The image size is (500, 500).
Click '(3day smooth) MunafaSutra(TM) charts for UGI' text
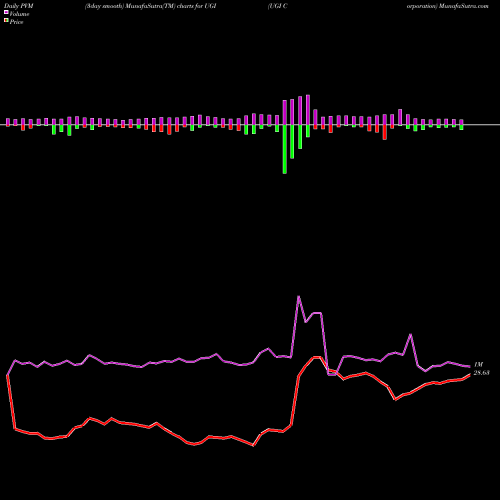[151, 6]
